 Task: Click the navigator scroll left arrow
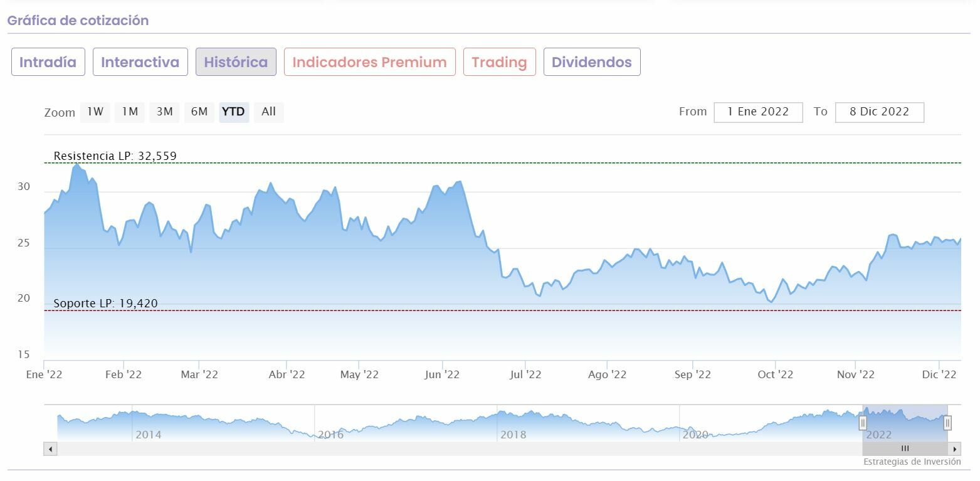point(50,449)
